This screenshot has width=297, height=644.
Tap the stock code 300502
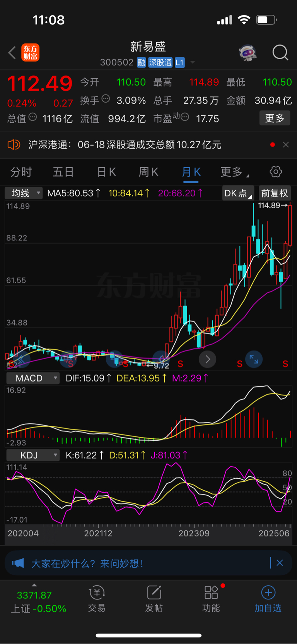click(x=117, y=62)
